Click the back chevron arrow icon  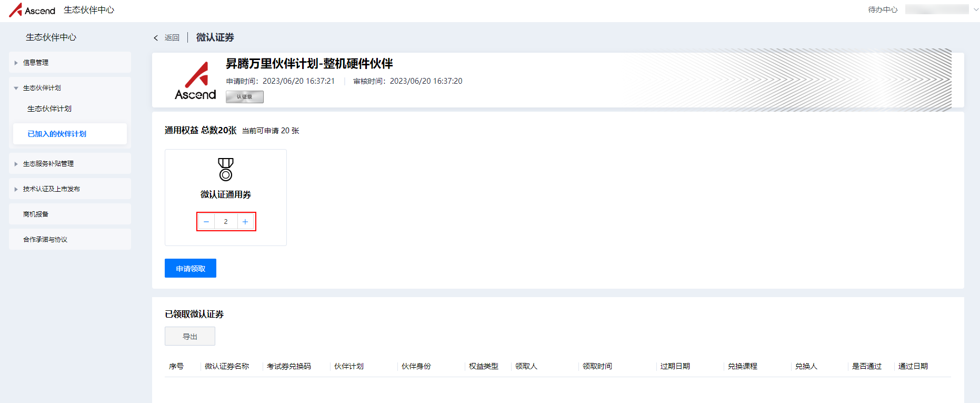click(x=156, y=38)
